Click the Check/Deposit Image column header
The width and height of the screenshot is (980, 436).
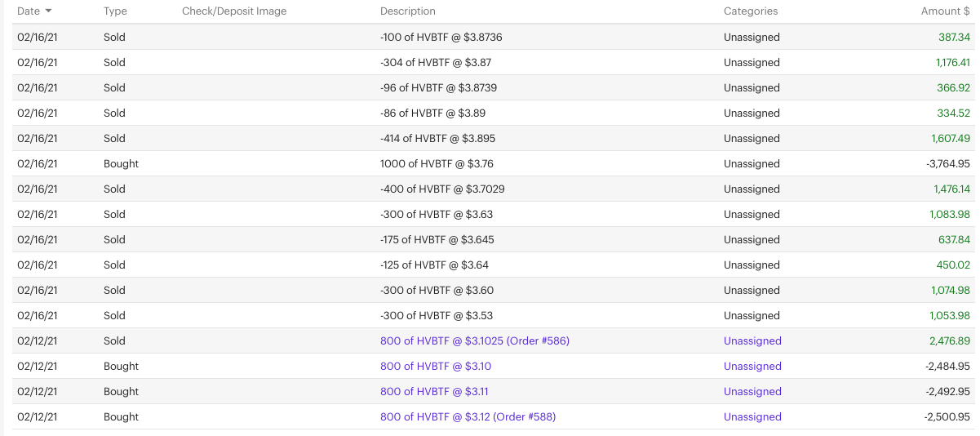pyautogui.click(x=234, y=11)
